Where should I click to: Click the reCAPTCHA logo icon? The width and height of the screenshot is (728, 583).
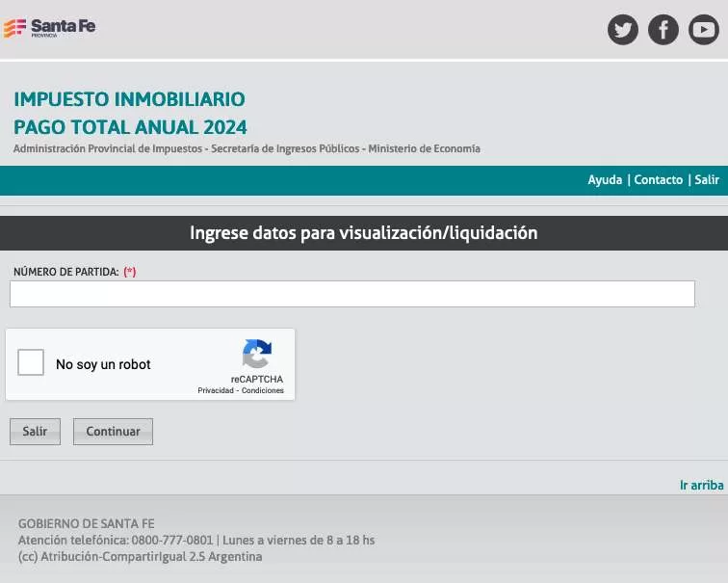pos(257,354)
